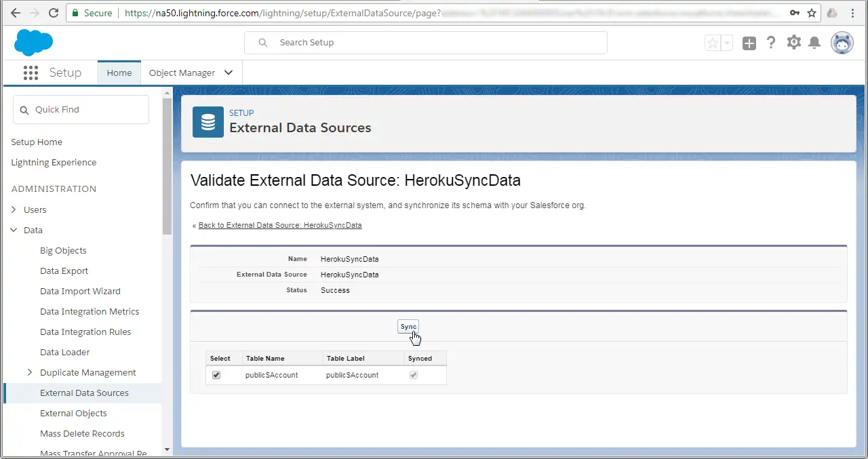Open the App Launcher grid icon
The image size is (868, 459).
(31, 73)
